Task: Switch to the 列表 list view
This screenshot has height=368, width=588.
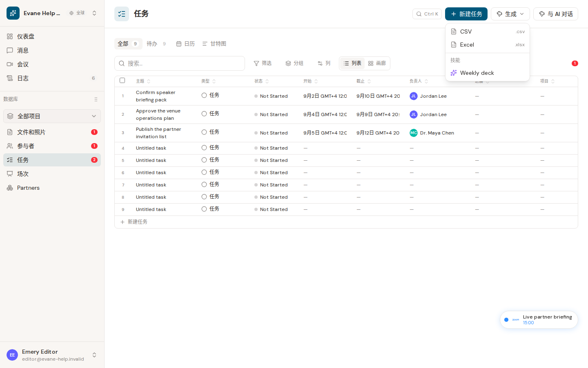Action: click(352, 63)
